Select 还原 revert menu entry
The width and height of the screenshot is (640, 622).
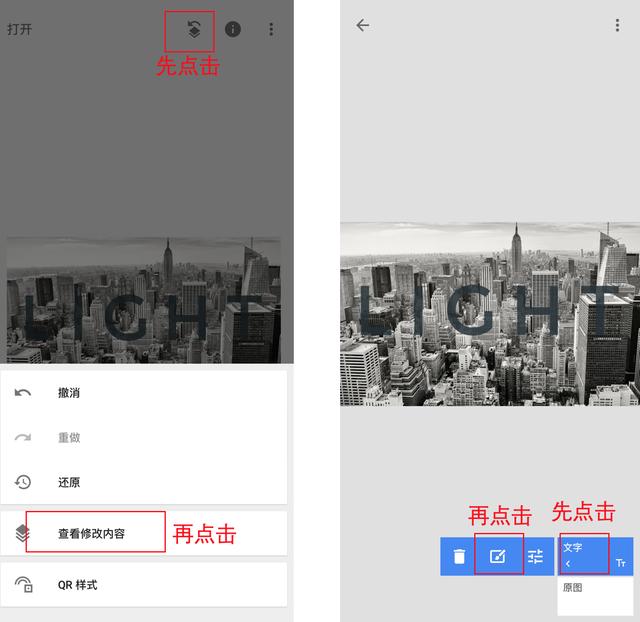pos(143,482)
